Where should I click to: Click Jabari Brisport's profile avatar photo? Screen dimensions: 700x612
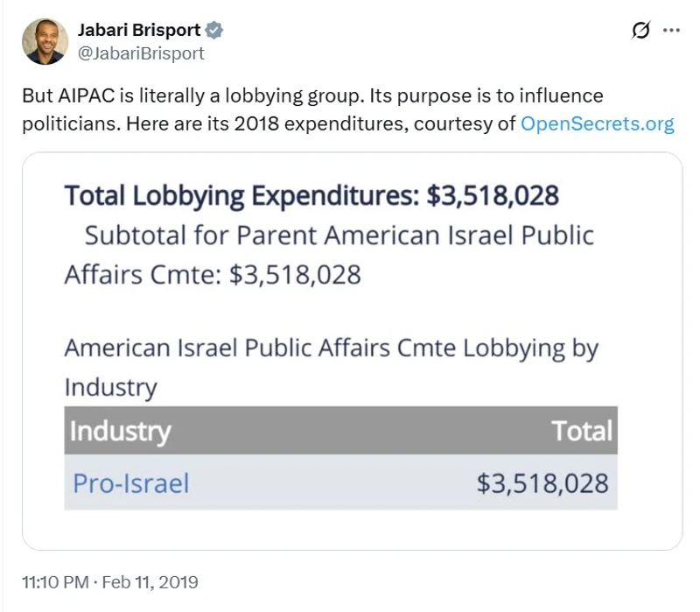click(x=46, y=41)
